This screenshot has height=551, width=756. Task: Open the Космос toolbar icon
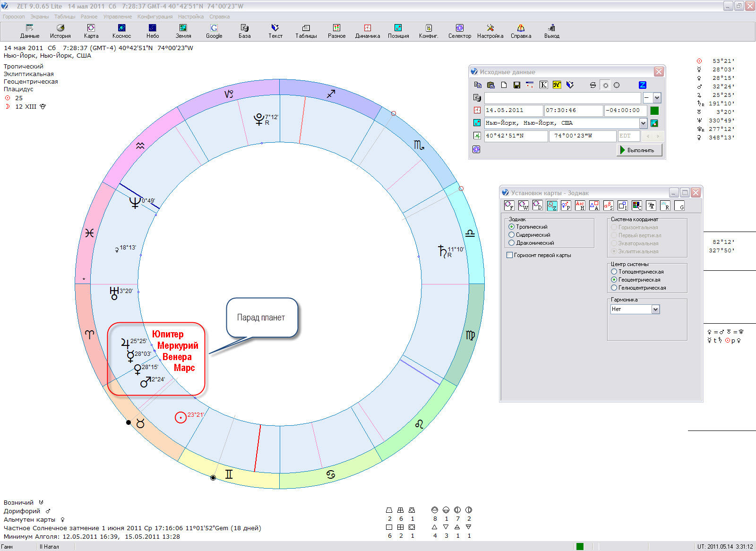pyautogui.click(x=121, y=31)
